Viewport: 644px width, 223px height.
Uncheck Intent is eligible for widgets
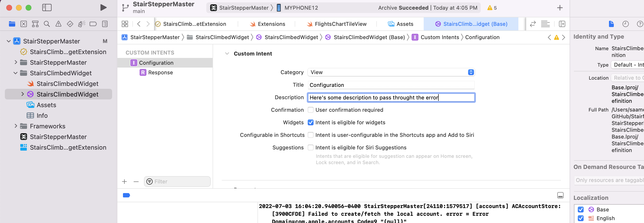click(310, 122)
